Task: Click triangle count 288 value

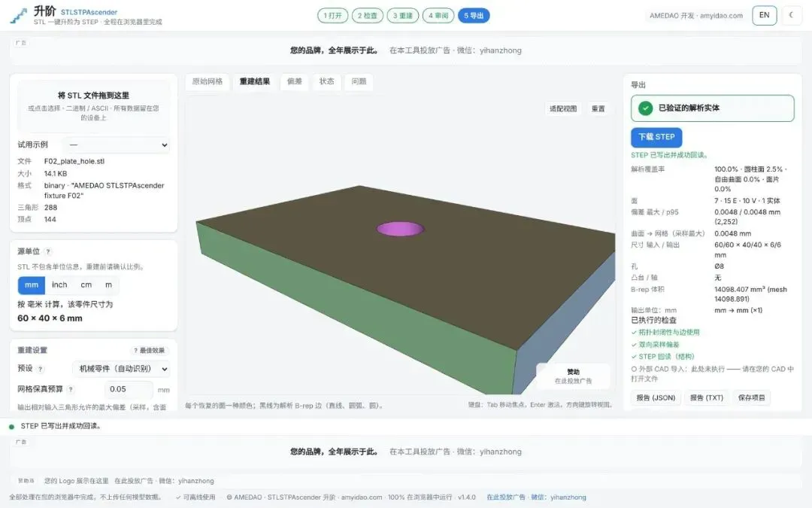Action: click(x=51, y=208)
